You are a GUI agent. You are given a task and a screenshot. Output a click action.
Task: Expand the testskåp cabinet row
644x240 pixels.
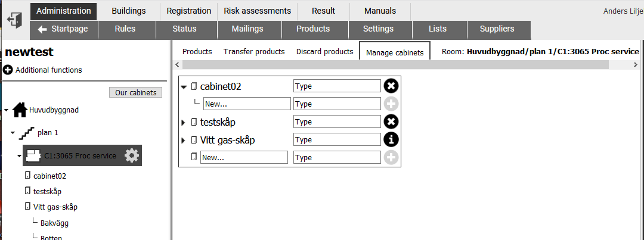tap(184, 122)
